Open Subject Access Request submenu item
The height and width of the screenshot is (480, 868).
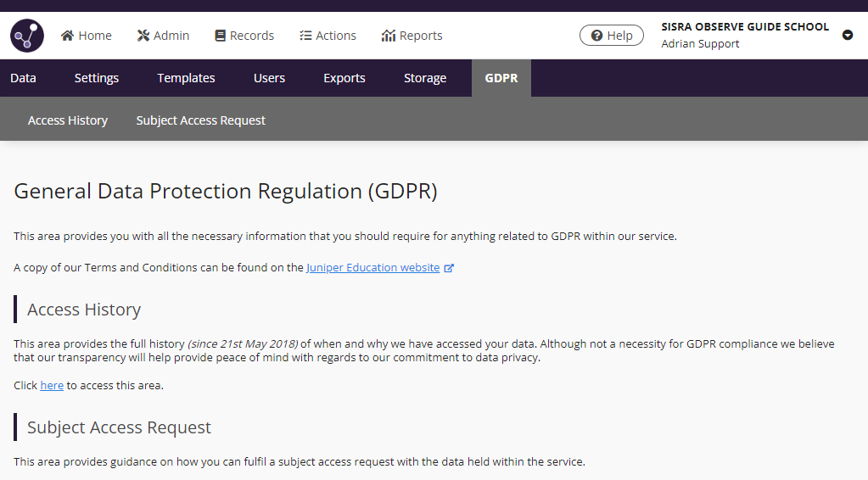(x=201, y=120)
